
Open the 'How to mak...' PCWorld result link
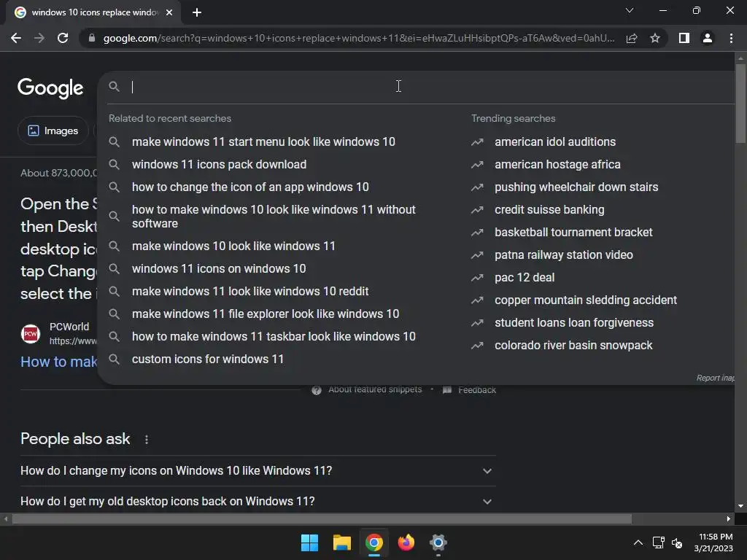[x=58, y=362]
